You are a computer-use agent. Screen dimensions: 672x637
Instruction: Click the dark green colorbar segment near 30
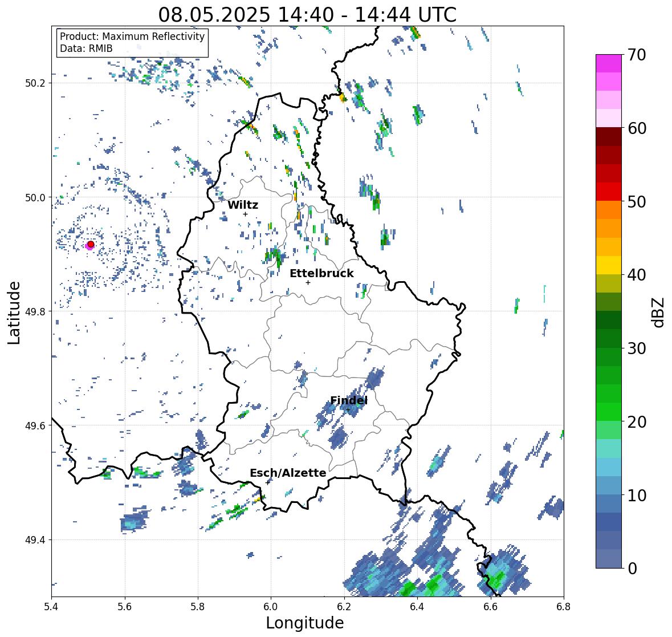609,339
